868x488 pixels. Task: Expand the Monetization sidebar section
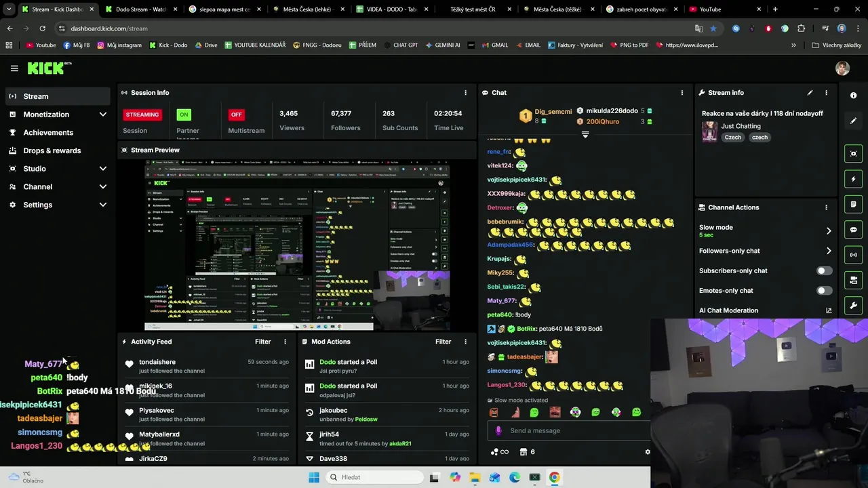point(103,115)
